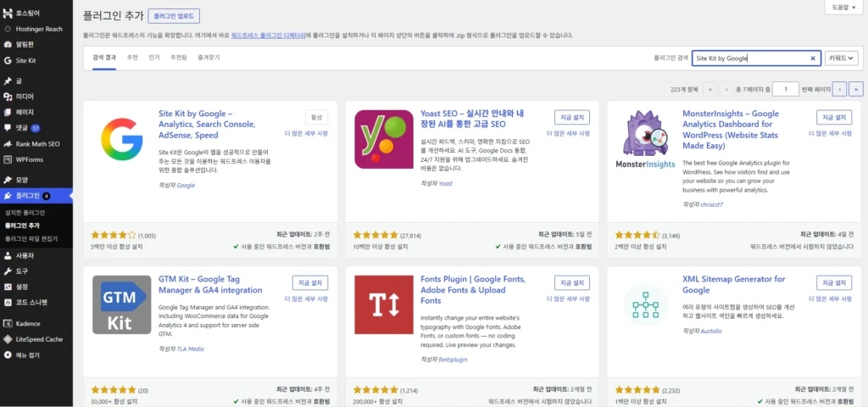Switch to the Recommended tab

(178, 58)
